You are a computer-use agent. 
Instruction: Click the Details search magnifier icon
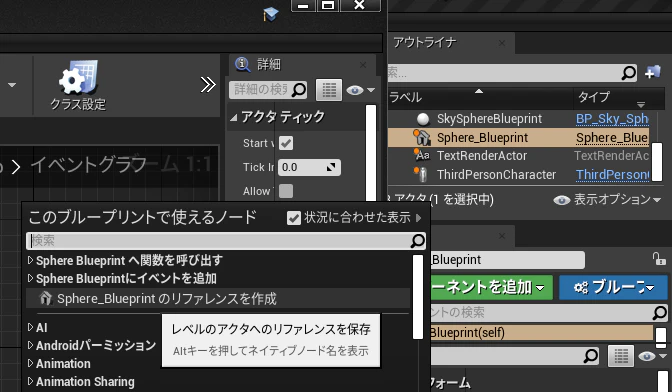click(299, 90)
